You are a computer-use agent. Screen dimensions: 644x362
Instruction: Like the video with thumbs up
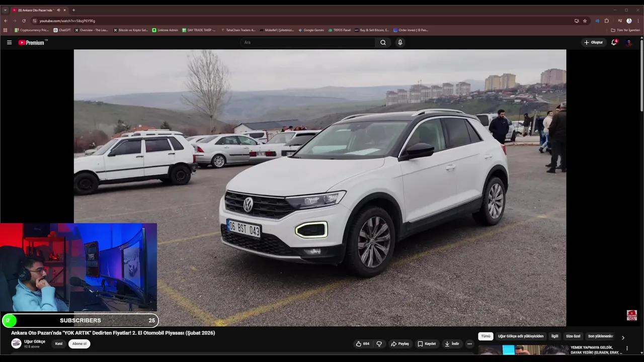coord(363,344)
